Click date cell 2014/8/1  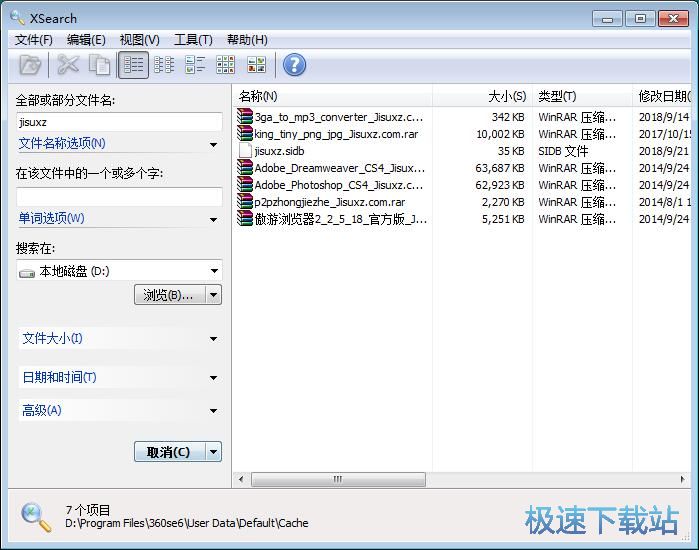(x=665, y=202)
